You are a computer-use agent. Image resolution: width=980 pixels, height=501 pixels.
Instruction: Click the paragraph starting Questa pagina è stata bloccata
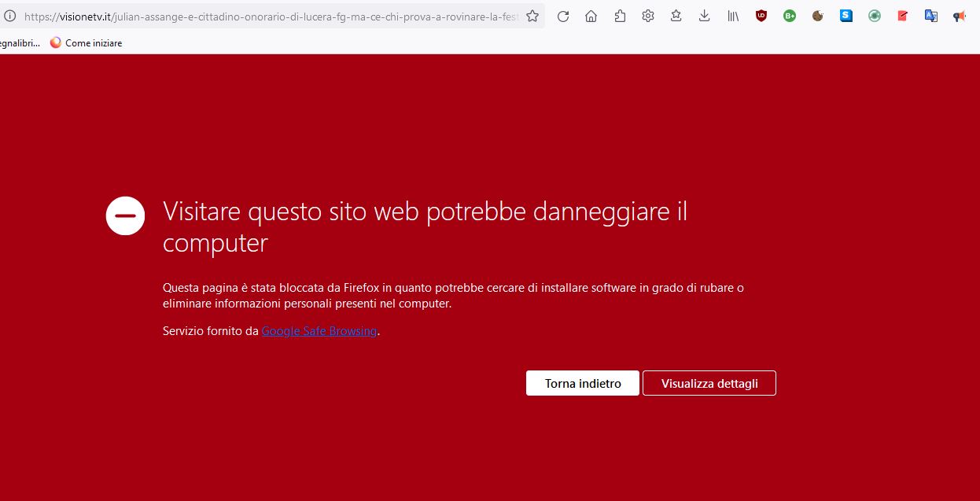point(453,295)
